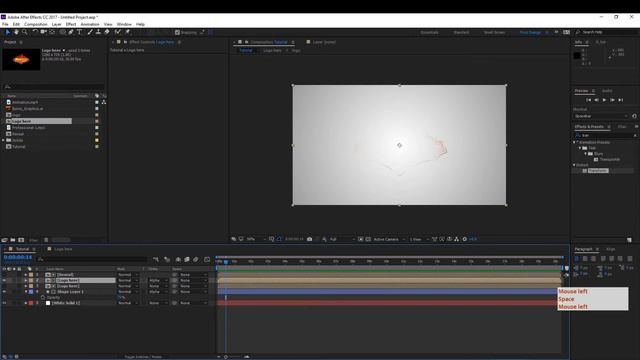This screenshot has height=360, width=640.
Task: Open Shape Layer 1 track matte dropdown
Action: coord(158,292)
